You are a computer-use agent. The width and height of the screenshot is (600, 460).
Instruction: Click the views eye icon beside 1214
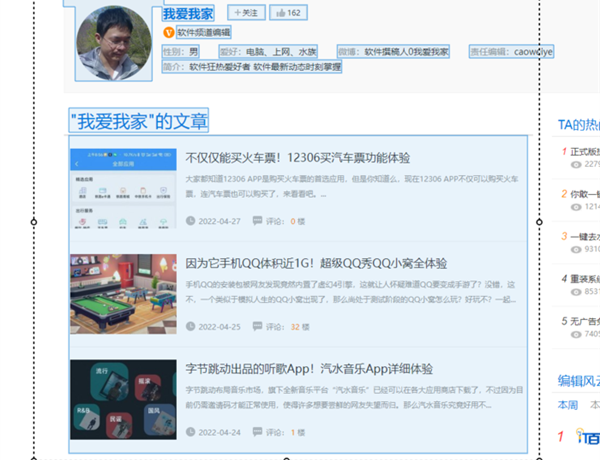[576, 207]
